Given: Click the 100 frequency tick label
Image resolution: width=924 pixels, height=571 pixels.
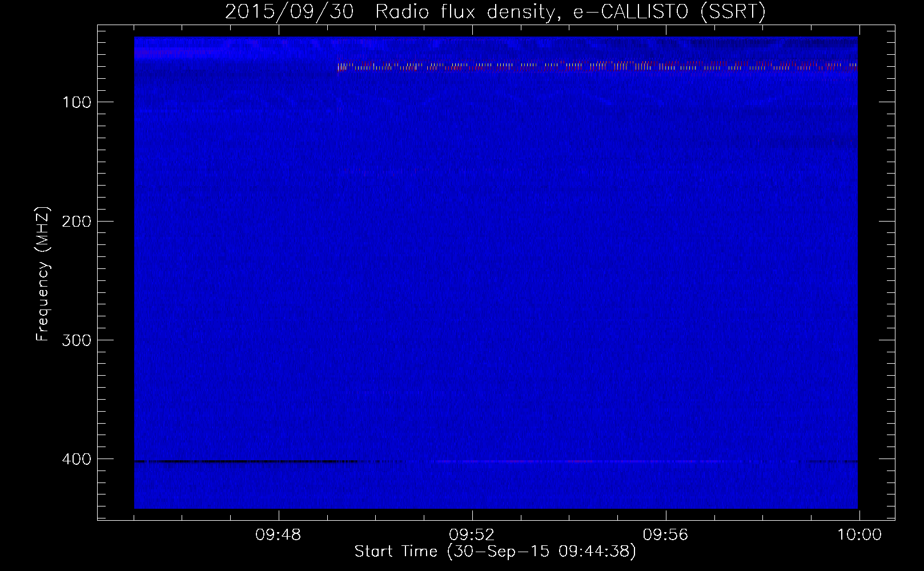Looking at the screenshot, I should click(x=77, y=102).
